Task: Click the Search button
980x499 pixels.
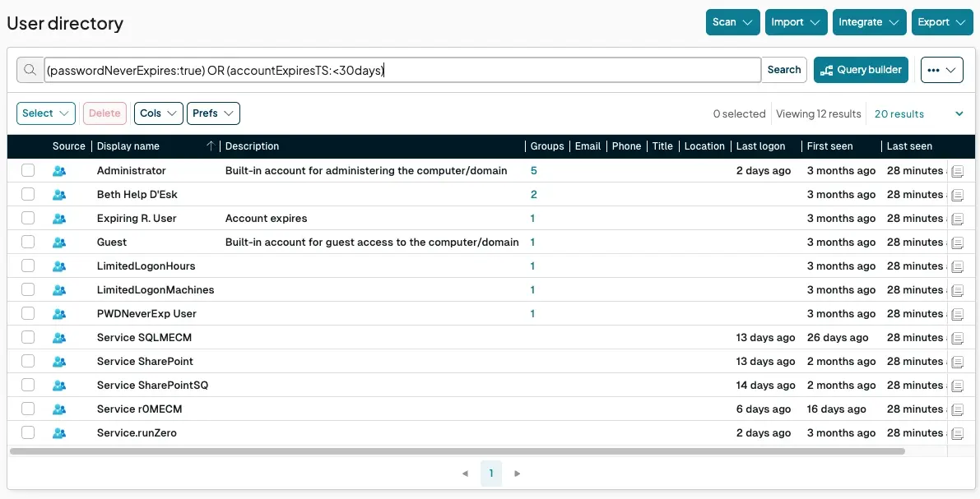Action: click(x=783, y=70)
